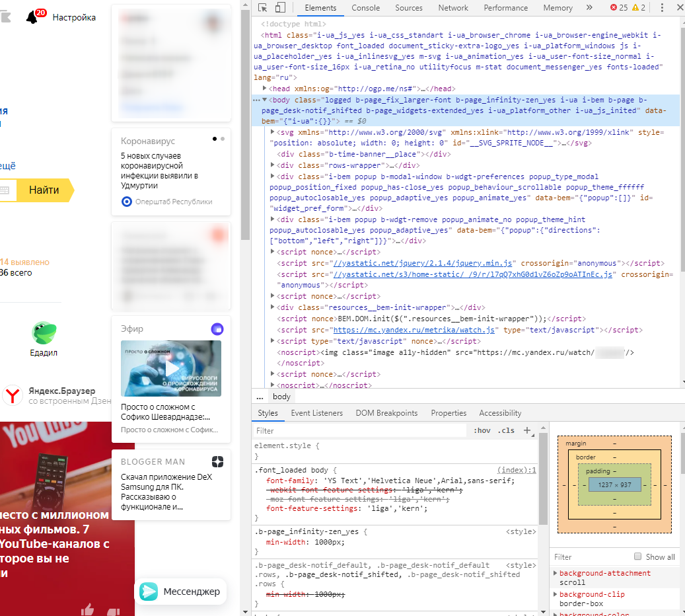The image size is (685, 616).
Task: Click the Эфир purple channel icon
Action: point(217,328)
